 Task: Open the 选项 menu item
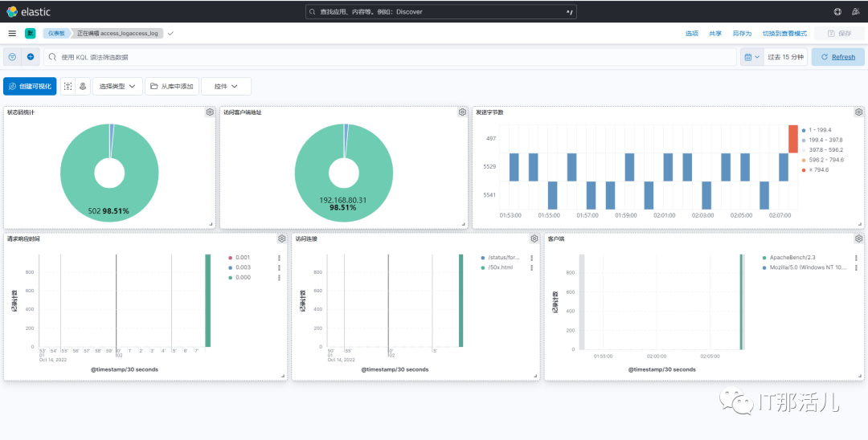[692, 34]
